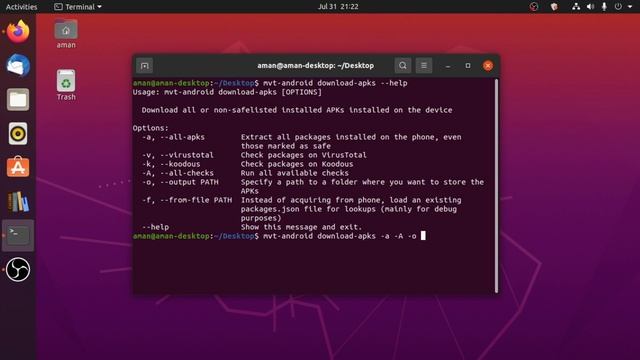Close the terminal window
Viewport: 640px width, 360px height.
488,66
